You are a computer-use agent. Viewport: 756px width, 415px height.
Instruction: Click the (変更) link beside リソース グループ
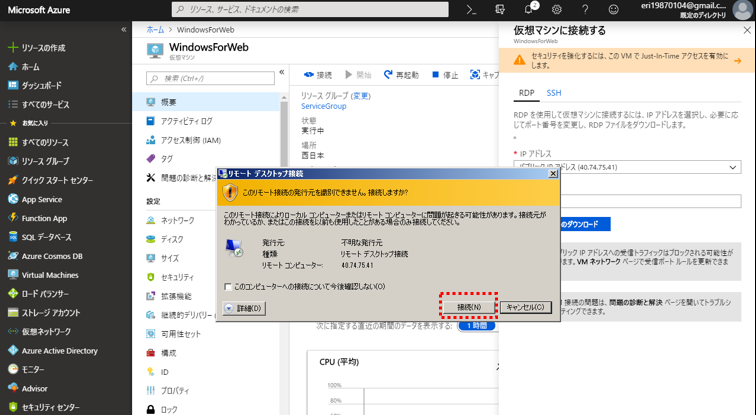point(361,96)
